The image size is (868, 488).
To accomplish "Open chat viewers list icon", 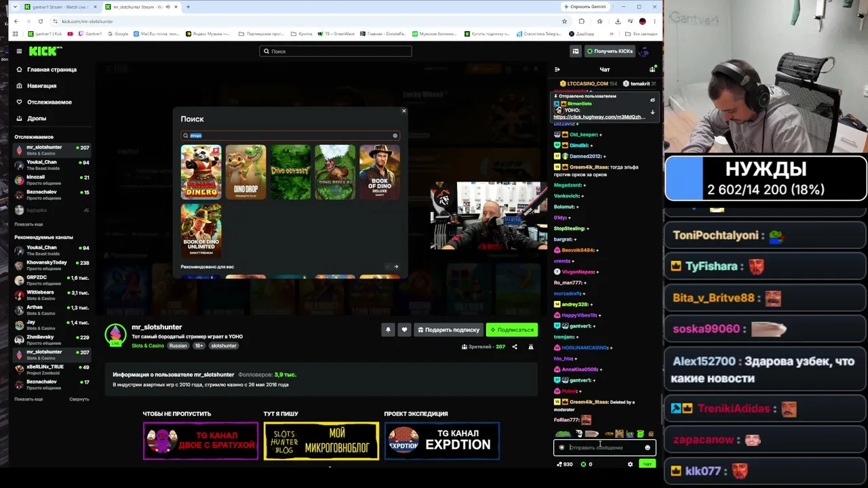I will pos(652,69).
